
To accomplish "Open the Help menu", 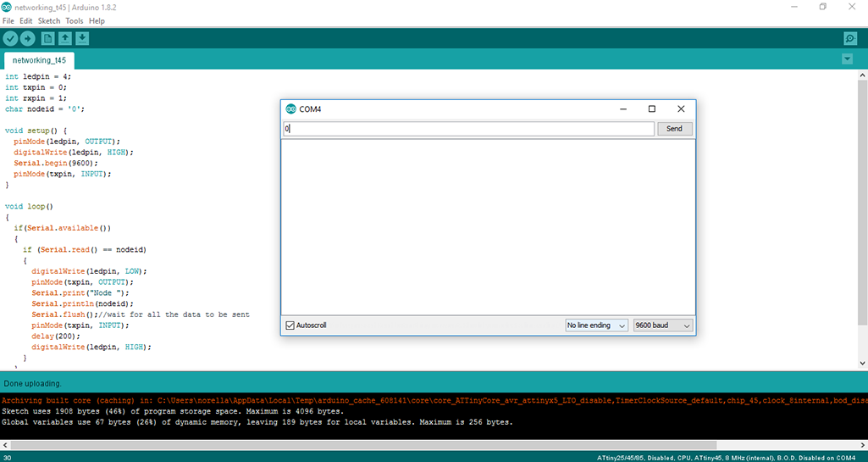I will (97, 21).
